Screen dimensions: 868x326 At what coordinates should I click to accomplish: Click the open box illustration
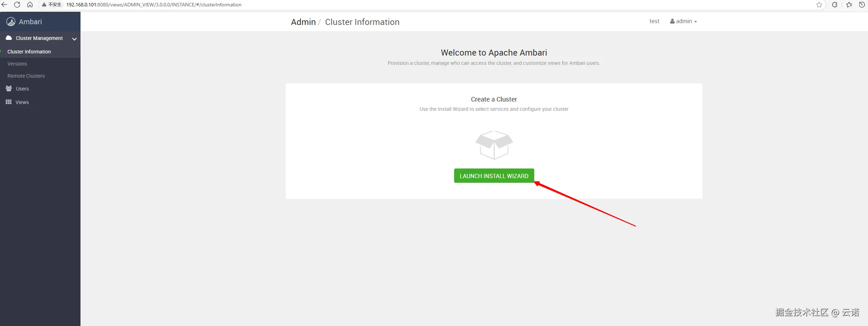pos(494,145)
